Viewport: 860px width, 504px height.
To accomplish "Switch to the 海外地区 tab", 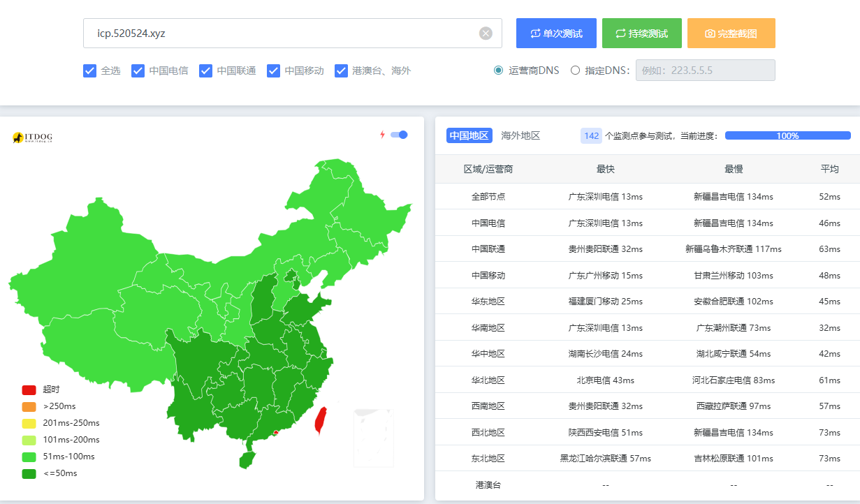I will (520, 135).
